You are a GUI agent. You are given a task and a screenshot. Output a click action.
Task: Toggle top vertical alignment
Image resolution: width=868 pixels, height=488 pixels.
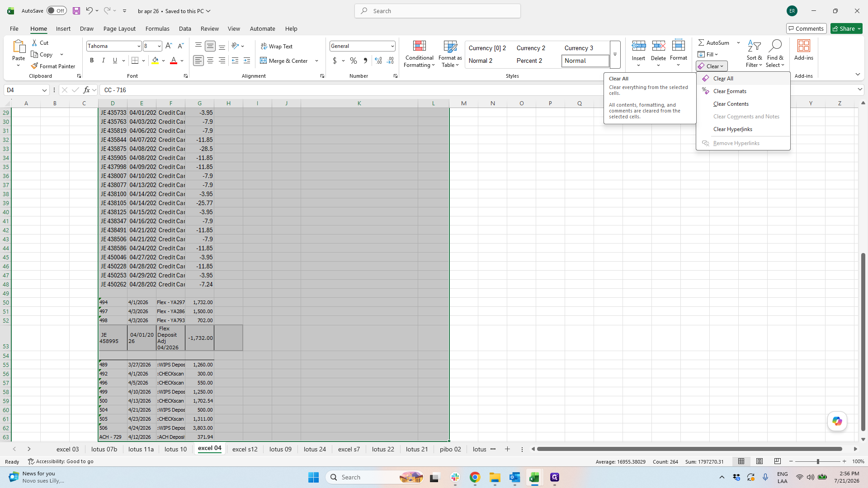coord(198,46)
